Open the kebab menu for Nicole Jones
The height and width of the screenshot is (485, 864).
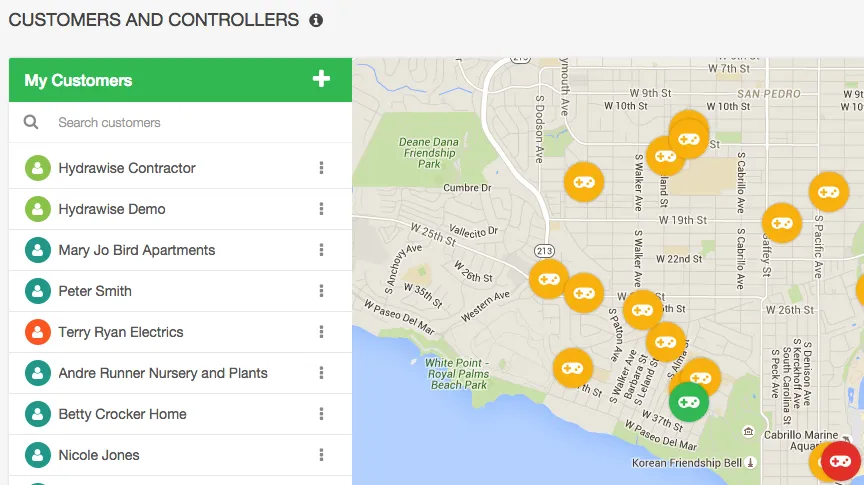[x=321, y=455]
